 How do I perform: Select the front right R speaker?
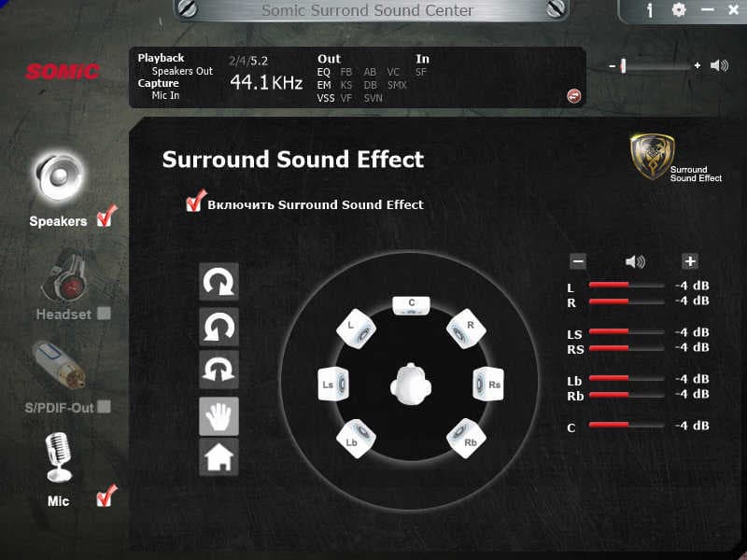tap(466, 329)
